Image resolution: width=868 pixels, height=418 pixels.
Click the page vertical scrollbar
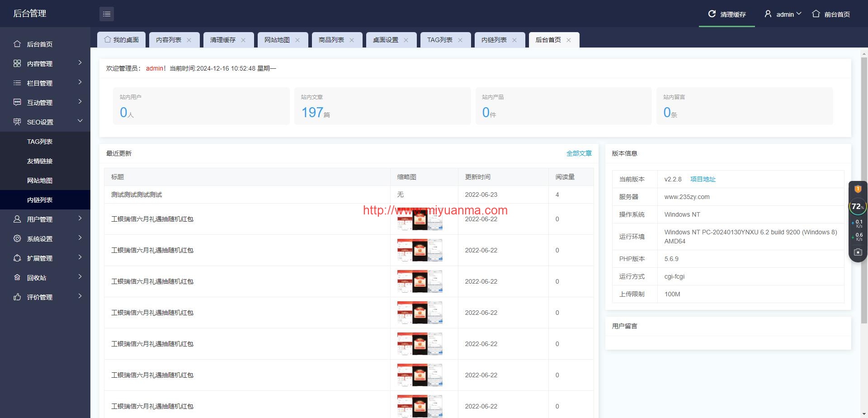click(x=864, y=190)
